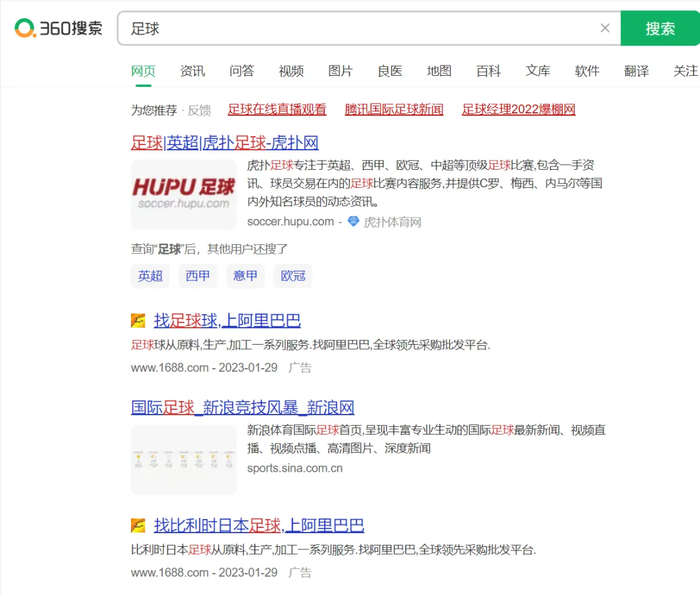Click 广告 label under 比利时日本足球 result
Image resolution: width=700 pixels, height=596 pixels.
click(300, 573)
